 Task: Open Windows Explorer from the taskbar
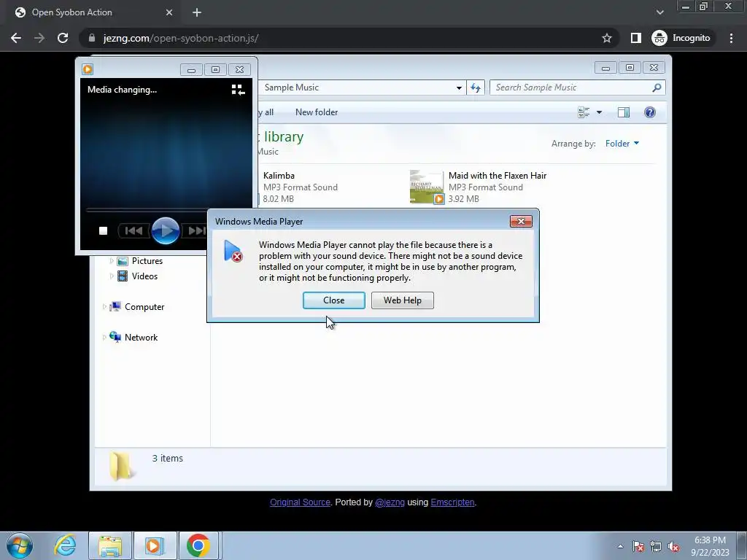click(x=110, y=545)
